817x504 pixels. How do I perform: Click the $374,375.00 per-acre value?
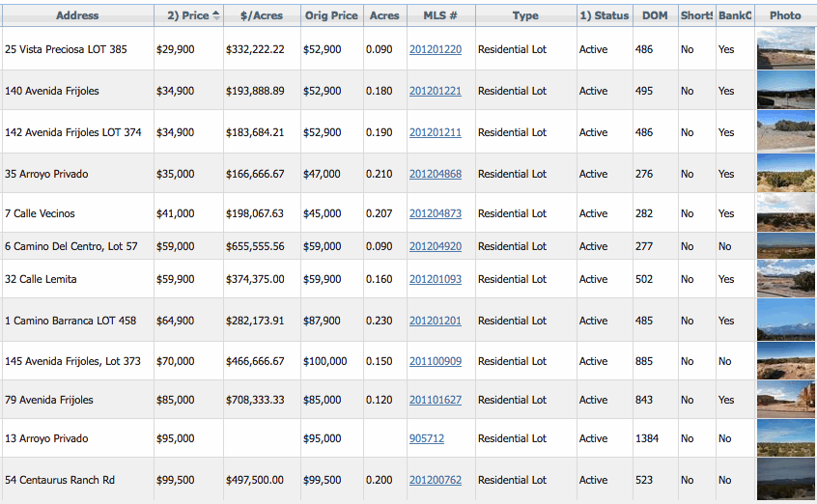click(255, 279)
